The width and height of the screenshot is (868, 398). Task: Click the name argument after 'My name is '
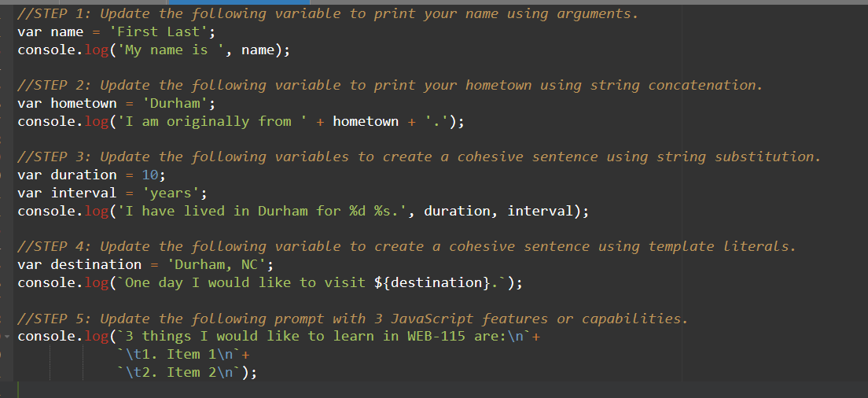point(257,50)
